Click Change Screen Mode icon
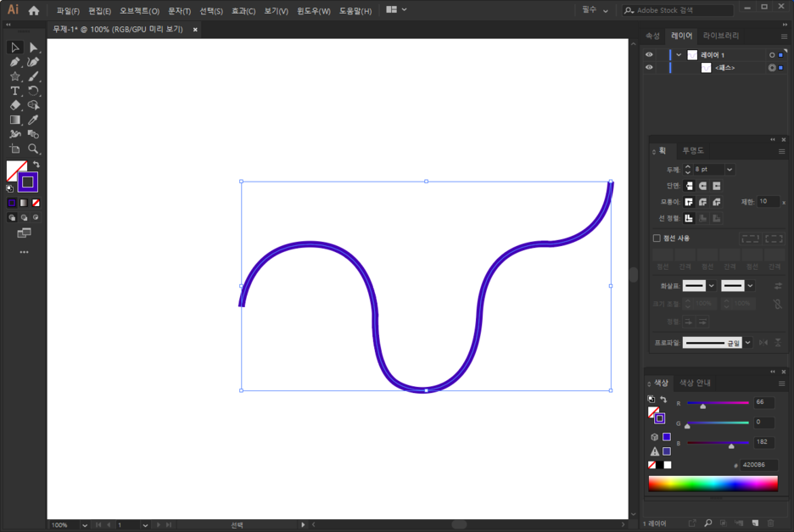This screenshot has width=794, height=532. [x=24, y=233]
